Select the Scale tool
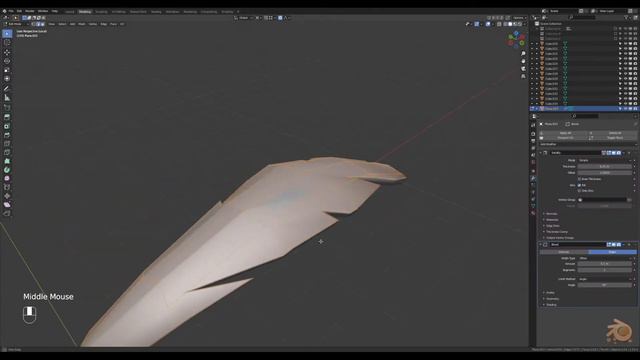The width and height of the screenshot is (640, 360). pyautogui.click(x=7, y=70)
